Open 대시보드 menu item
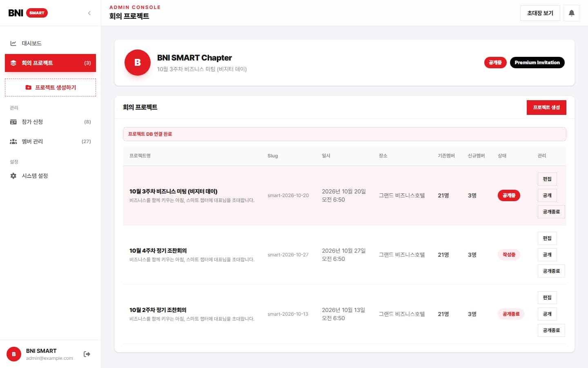The image size is (588, 368). [x=50, y=43]
